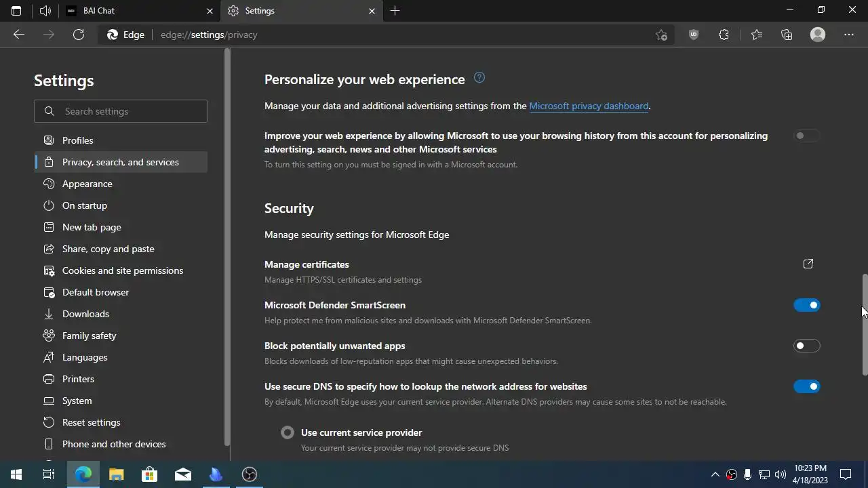Open the Downloads settings section

[x=121, y=314]
